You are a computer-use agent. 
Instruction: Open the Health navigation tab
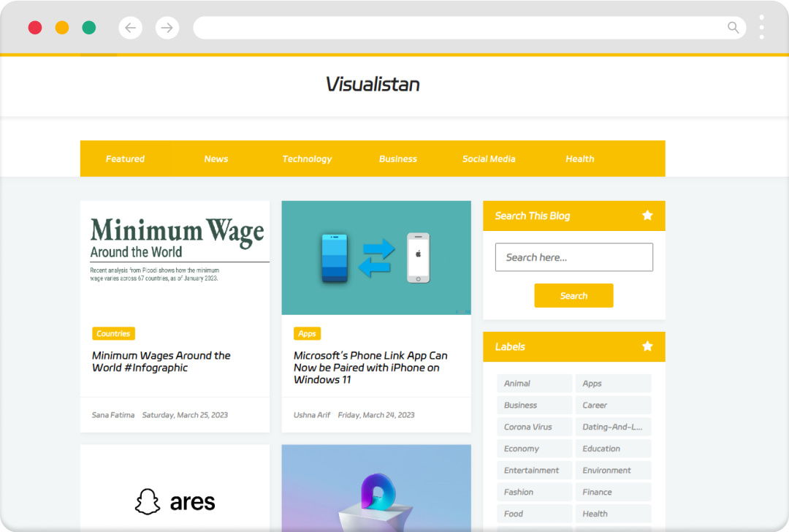[579, 159]
